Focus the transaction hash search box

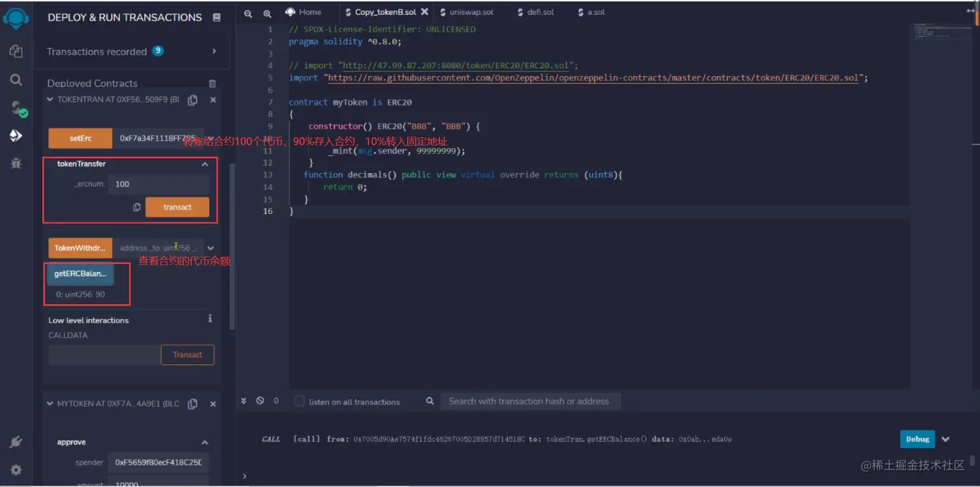(x=530, y=401)
